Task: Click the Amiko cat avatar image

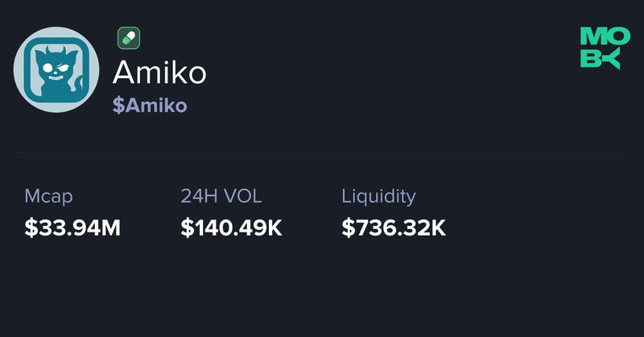Action: (56, 70)
